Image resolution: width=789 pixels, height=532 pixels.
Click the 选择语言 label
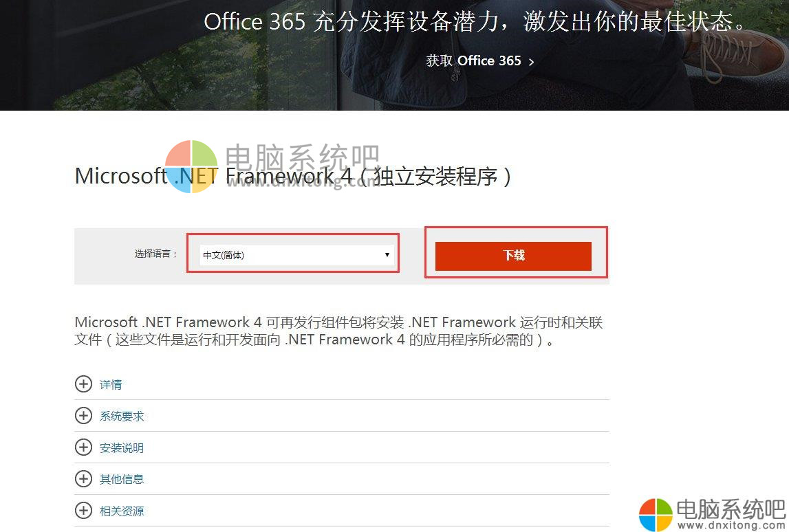[156, 254]
